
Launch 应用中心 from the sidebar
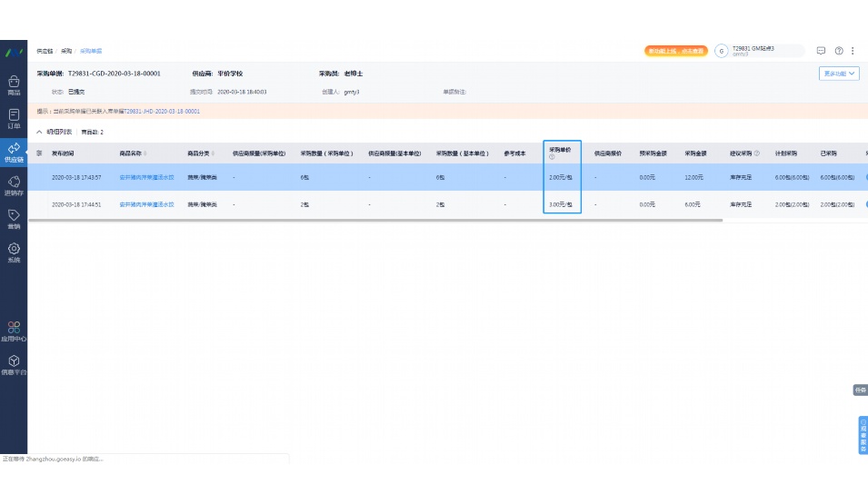point(14,331)
